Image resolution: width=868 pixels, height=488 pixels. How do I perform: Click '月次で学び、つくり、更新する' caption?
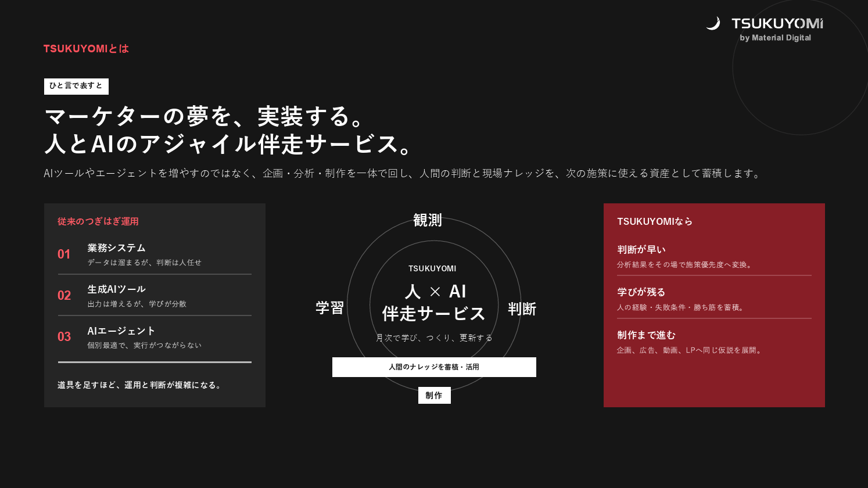click(x=434, y=338)
